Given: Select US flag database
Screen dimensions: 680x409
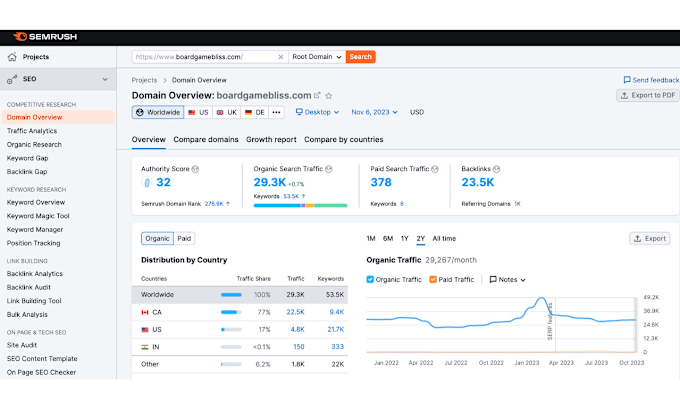Looking at the screenshot, I should pos(198,112).
